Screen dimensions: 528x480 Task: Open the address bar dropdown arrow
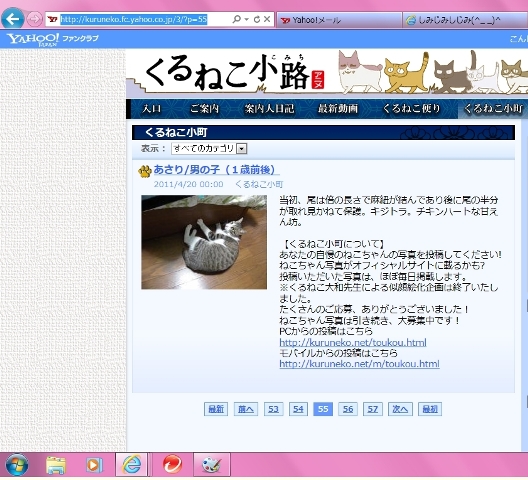point(246,20)
